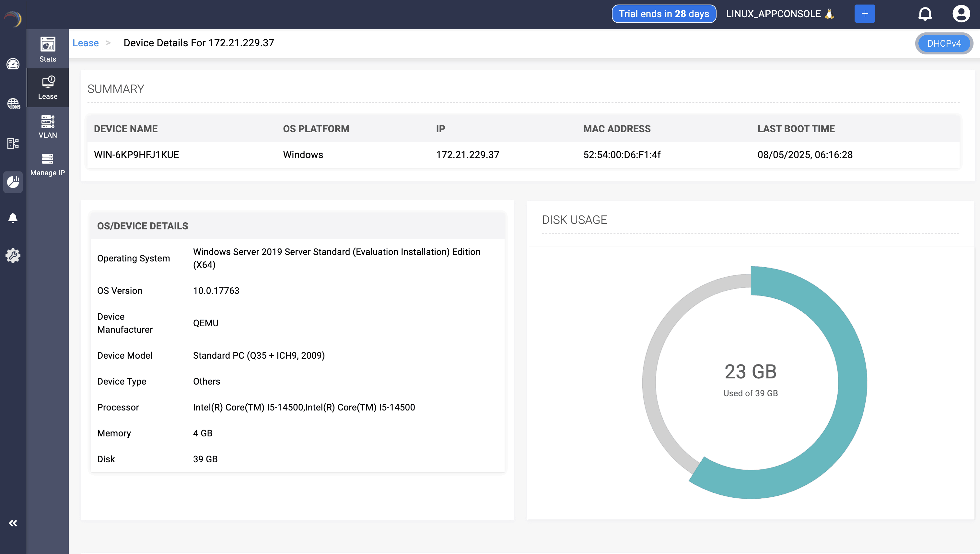Open the dashboard gauge icon in sidebar
The width and height of the screenshot is (980, 554).
coord(13,64)
